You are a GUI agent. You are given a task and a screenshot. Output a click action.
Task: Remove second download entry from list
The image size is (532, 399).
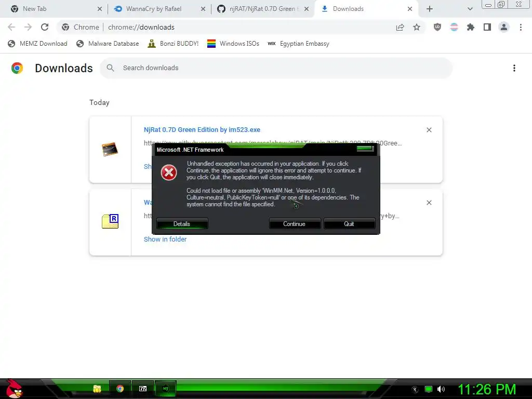point(429,203)
